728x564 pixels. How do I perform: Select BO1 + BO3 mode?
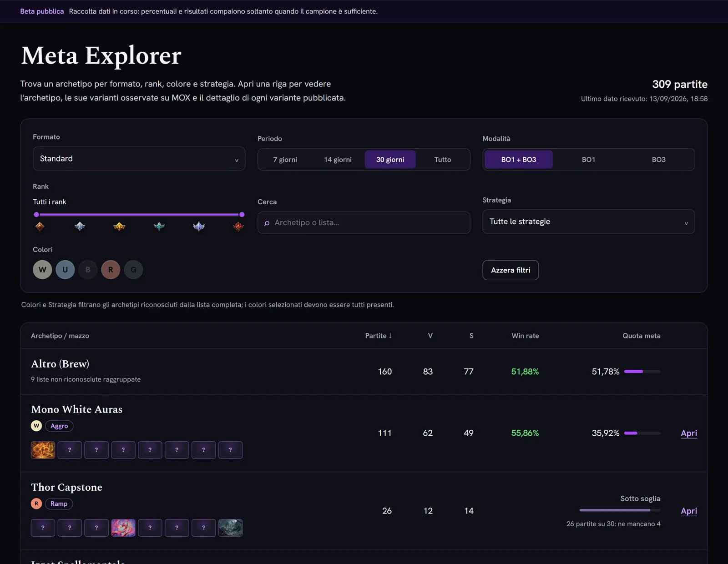click(x=519, y=160)
